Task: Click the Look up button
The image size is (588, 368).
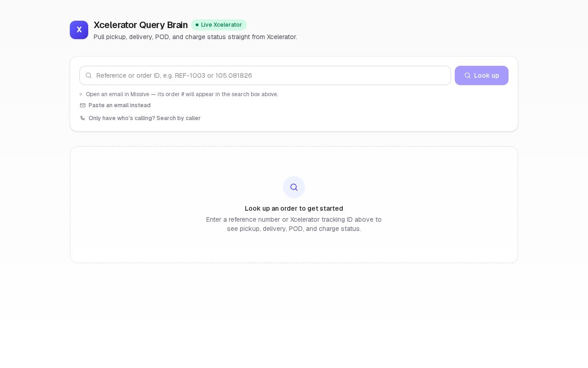Action: pyautogui.click(x=481, y=75)
